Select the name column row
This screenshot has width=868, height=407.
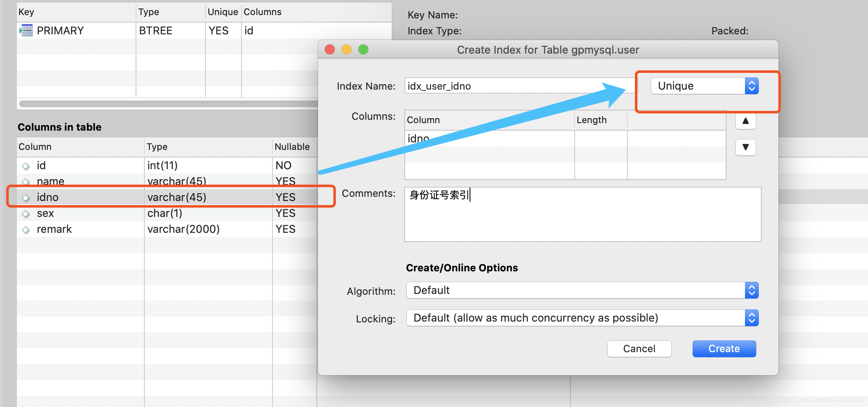pos(167,181)
